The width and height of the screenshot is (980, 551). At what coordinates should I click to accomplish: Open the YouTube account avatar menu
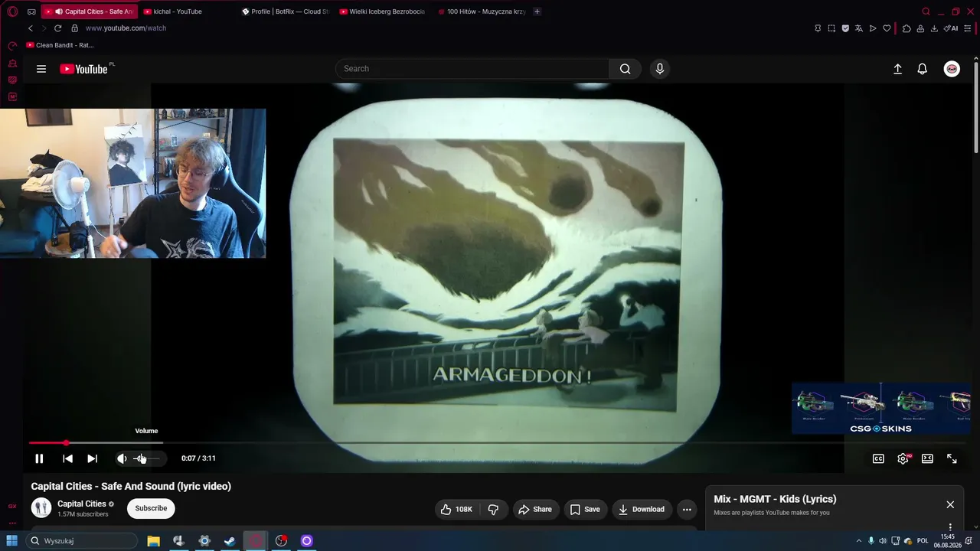click(952, 69)
